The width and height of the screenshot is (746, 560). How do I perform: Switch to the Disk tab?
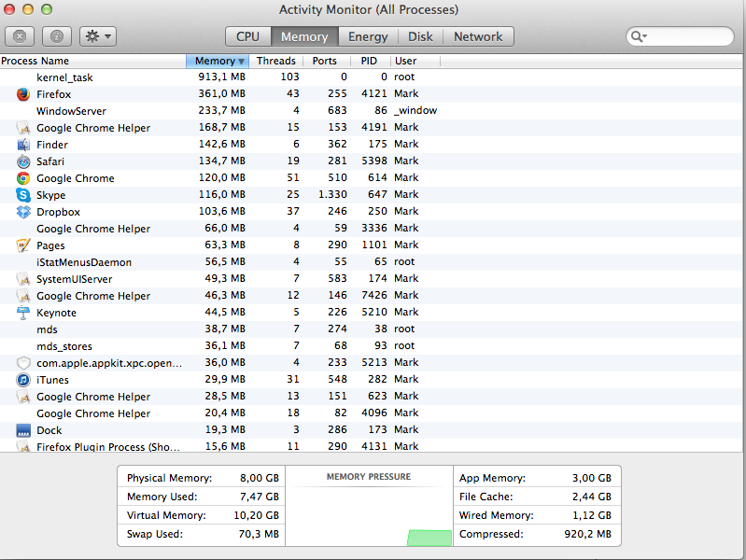tap(420, 36)
